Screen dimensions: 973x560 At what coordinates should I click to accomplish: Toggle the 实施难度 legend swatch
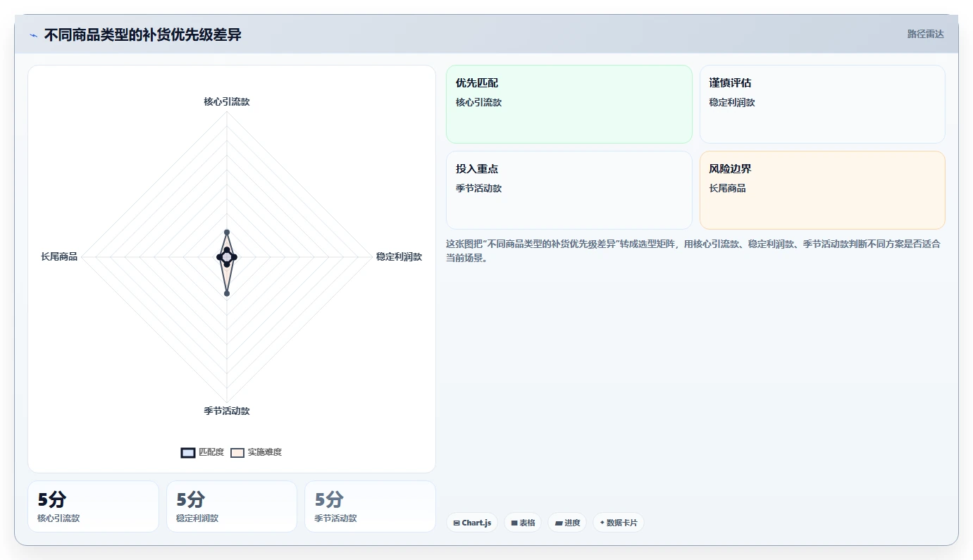coord(237,452)
